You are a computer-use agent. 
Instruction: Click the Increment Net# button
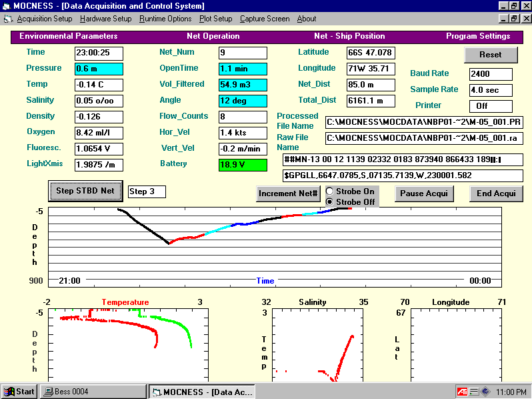pos(288,193)
